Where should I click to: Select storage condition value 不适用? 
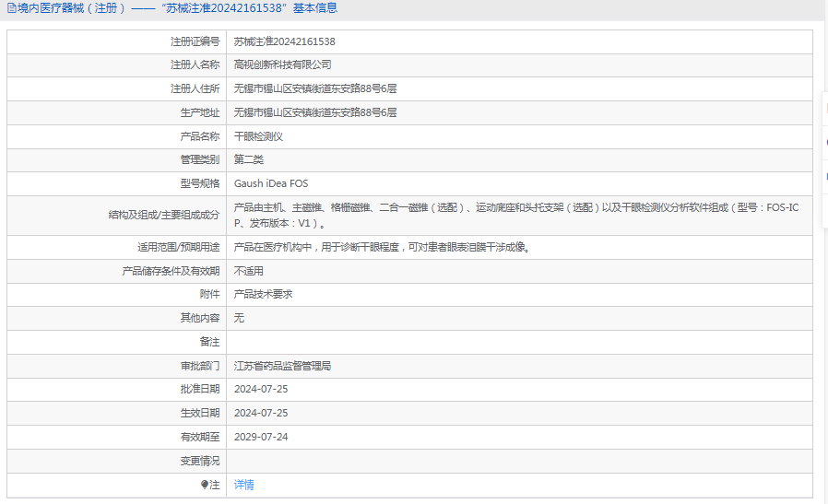tap(249, 271)
